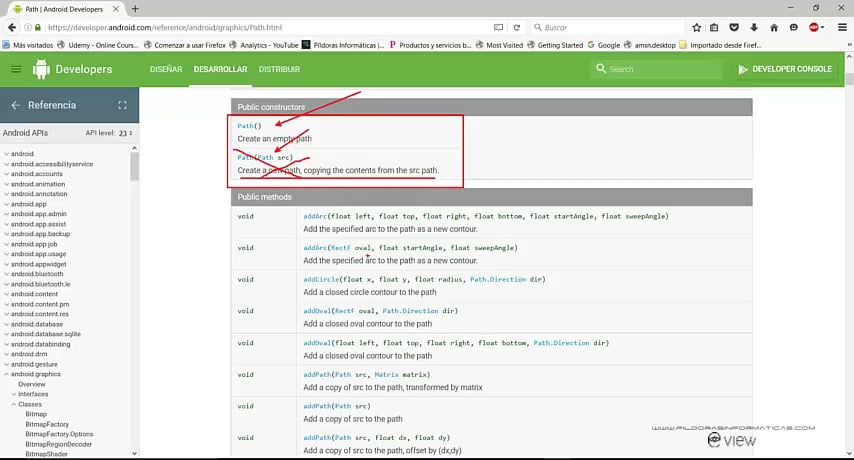This screenshot has width=854, height=460.
Task: Go back with Referencia arrow icon
Action: [15, 105]
